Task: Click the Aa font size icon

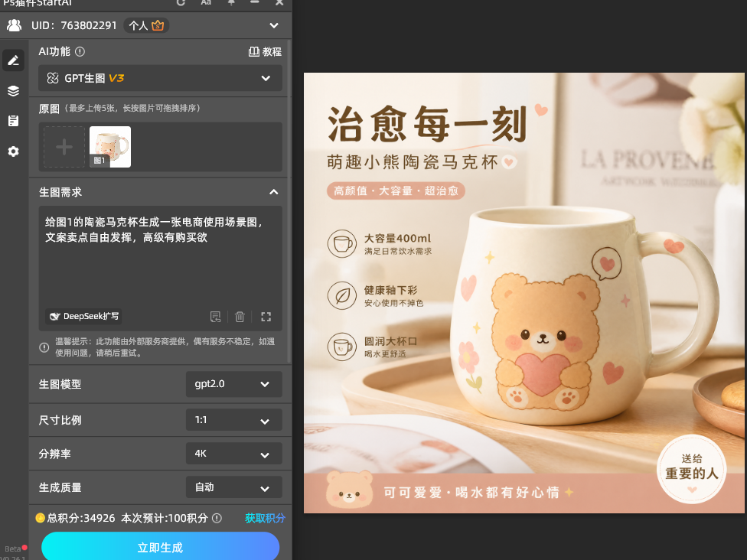Action: tap(206, 3)
